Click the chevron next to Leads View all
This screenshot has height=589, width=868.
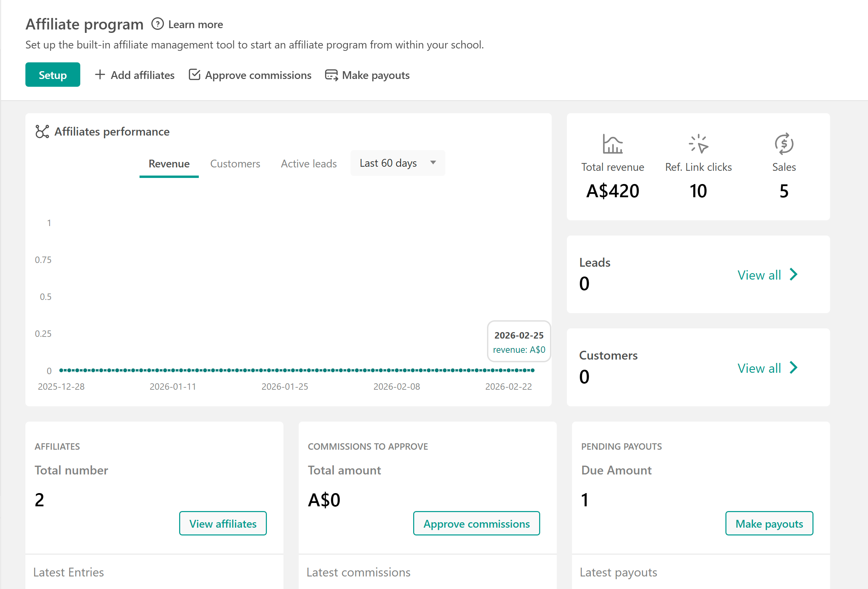794,275
